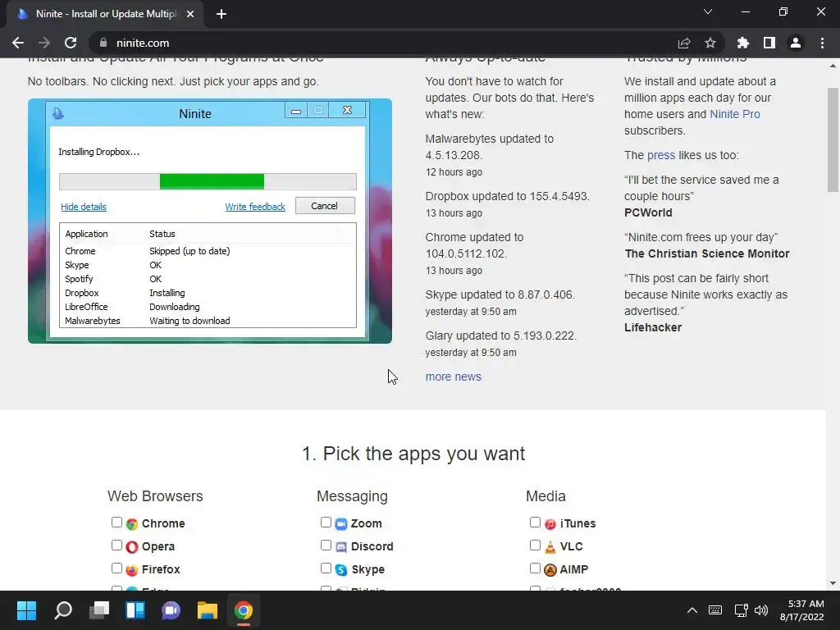Click the Chrome app icon in list
This screenshot has height=630, width=840.
tap(132, 524)
